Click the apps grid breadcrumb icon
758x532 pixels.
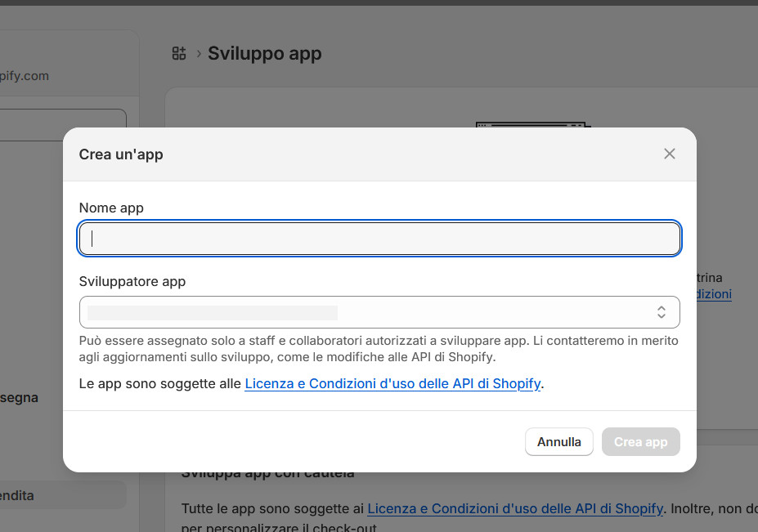[179, 53]
